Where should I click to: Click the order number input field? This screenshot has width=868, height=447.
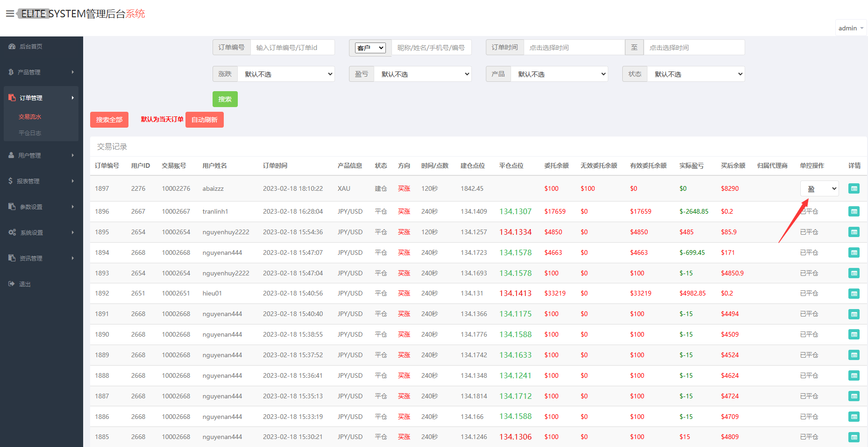(x=292, y=47)
